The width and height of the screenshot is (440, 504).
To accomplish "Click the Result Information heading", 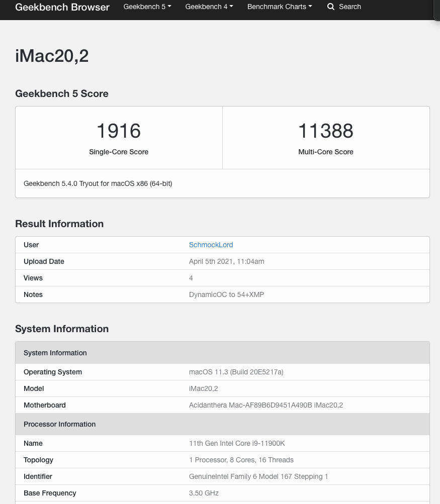I will [x=59, y=224].
